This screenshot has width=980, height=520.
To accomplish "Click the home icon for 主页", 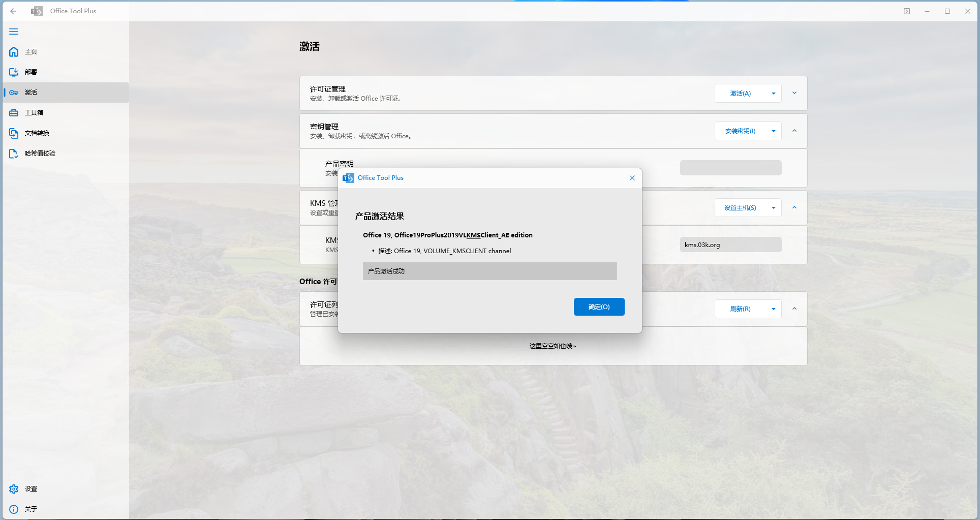I will click(14, 52).
